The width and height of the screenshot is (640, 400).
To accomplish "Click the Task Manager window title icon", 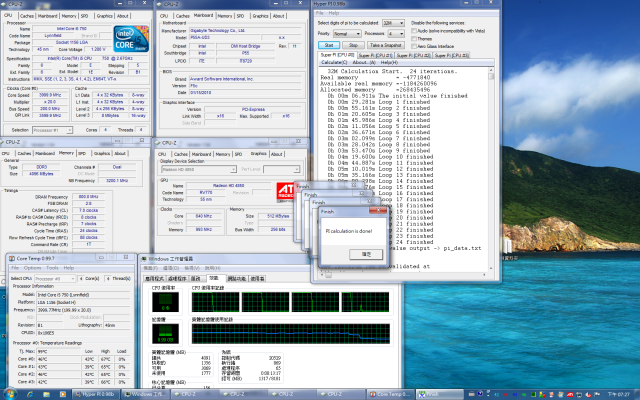I will (144, 259).
